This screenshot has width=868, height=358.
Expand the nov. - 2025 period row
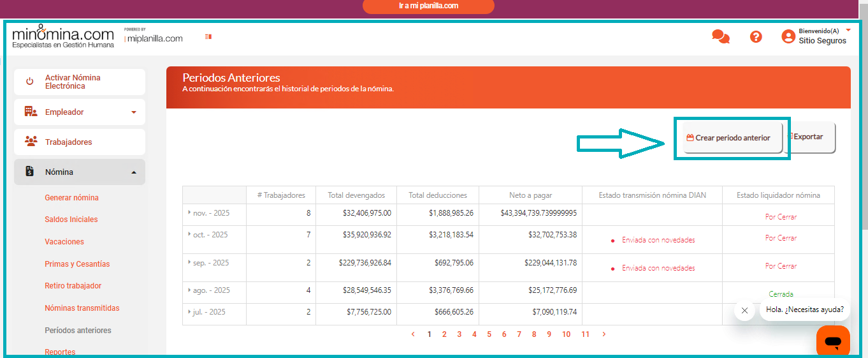[x=189, y=212]
